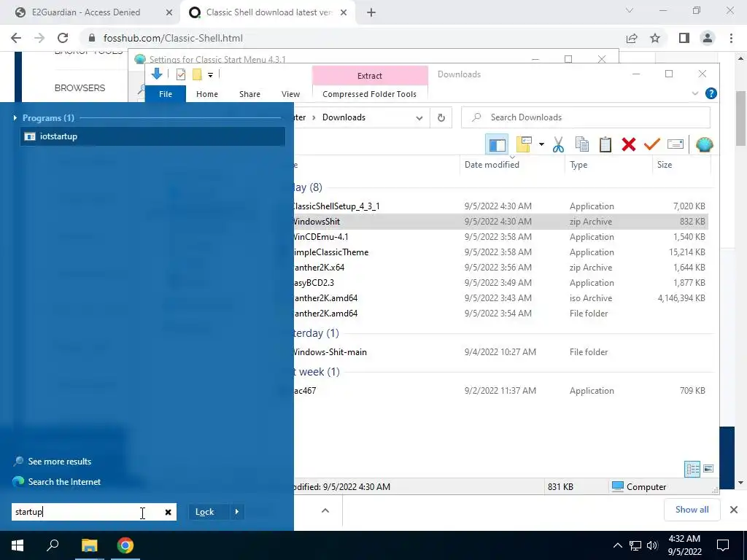747x560 pixels.
Task: Open Compressed Folder Tools tab
Action: point(370,94)
